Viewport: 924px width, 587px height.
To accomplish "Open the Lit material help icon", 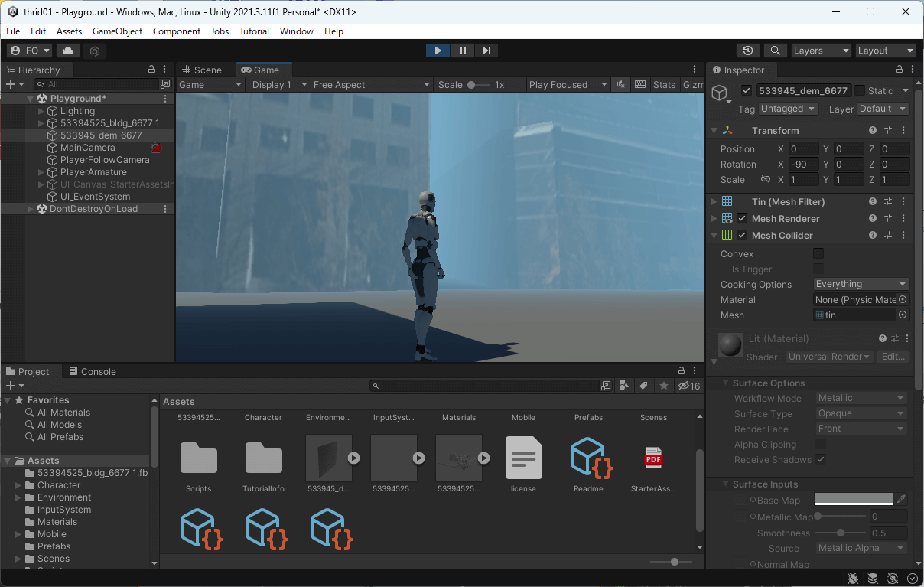I will (881, 339).
